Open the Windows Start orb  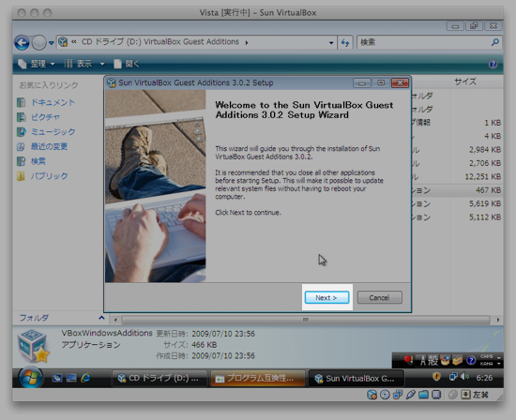(30, 378)
